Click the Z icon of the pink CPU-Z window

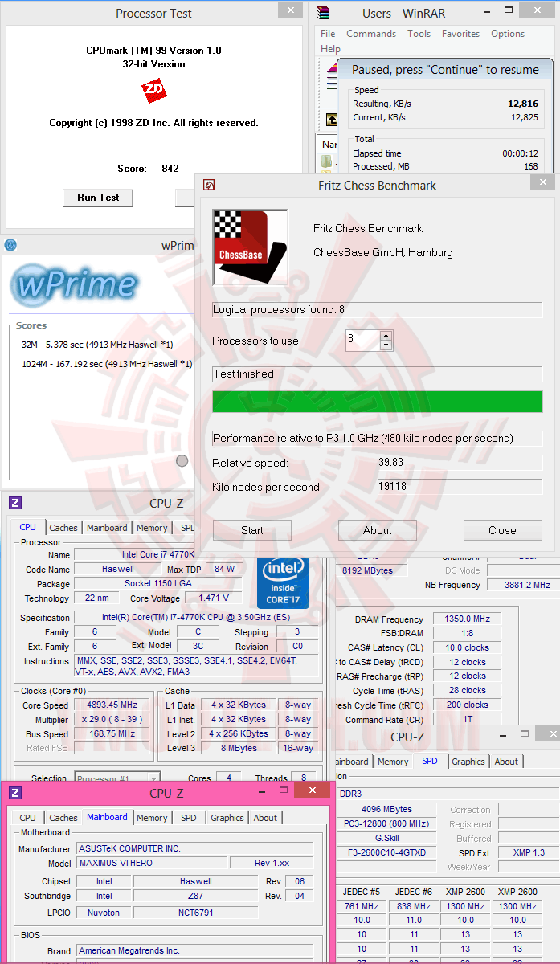point(15,793)
